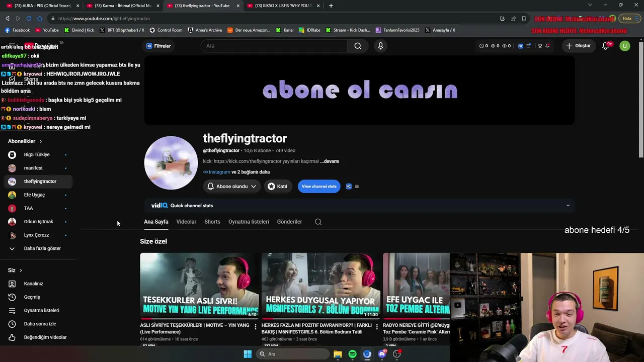Image resolution: width=644 pixels, height=362 pixels.
Task: Go back with the browser back arrow
Action: (x=7, y=19)
